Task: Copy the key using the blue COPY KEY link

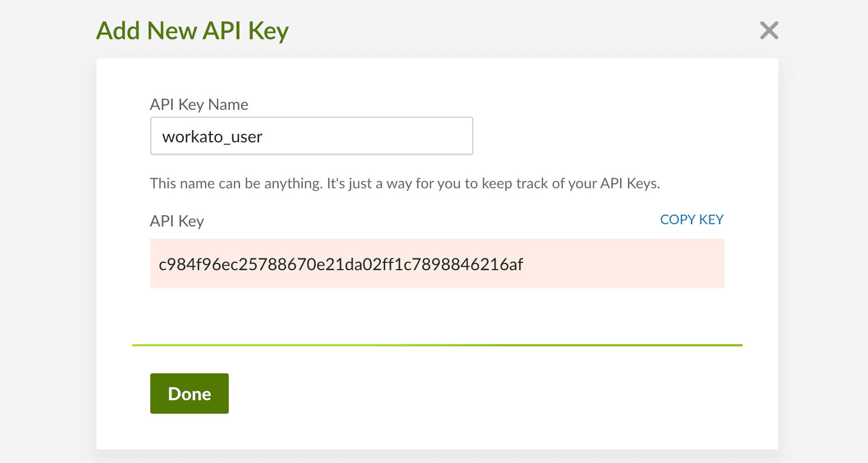Action: (x=691, y=219)
